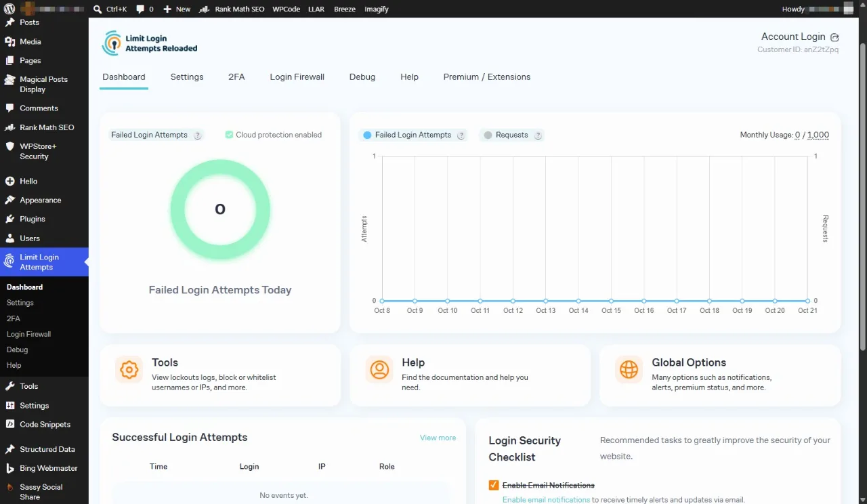Open Media via its sidebar icon
Screen dimensions: 867x504
pos(9,41)
